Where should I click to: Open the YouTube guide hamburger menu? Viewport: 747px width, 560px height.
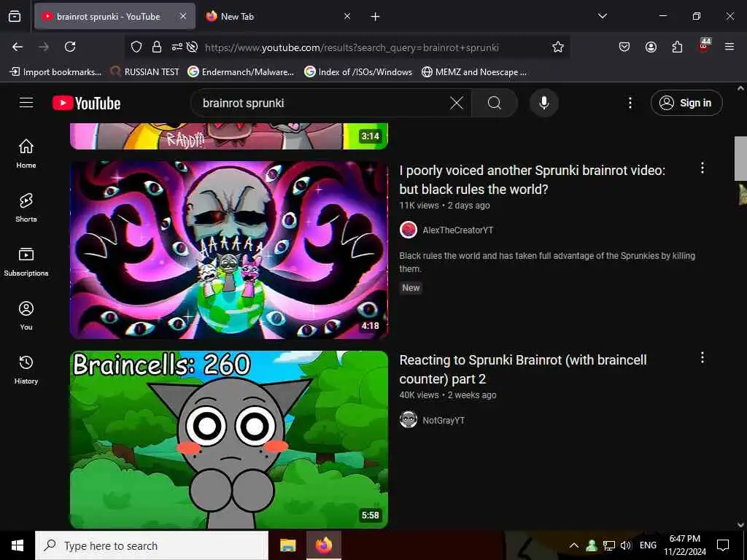(26, 103)
